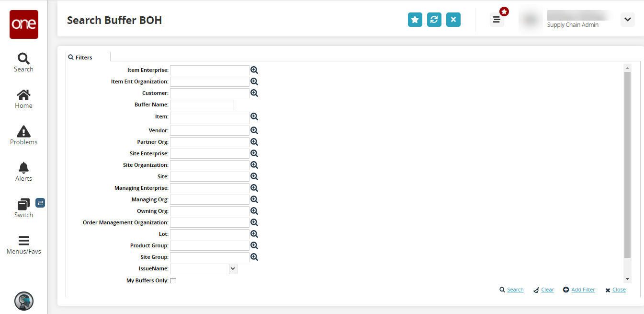Open Site Group lookup magnifier
Screen dimensions: 644x314
click(254, 257)
